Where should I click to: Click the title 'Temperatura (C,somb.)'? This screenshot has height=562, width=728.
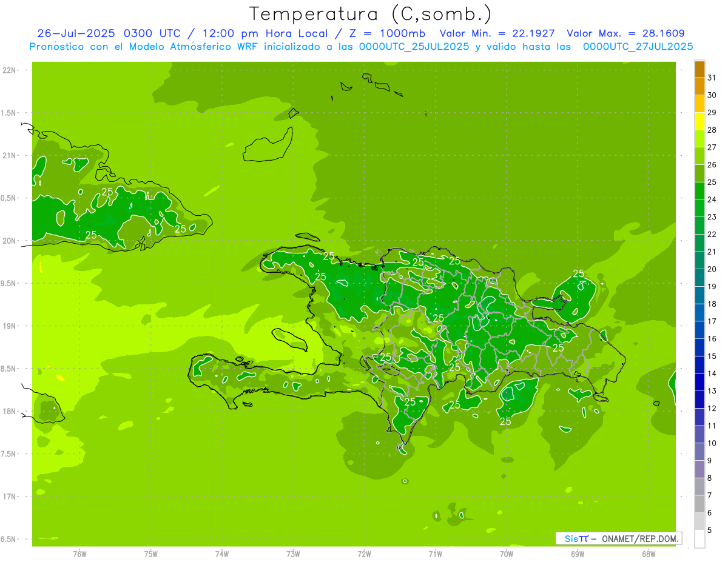tap(371, 13)
